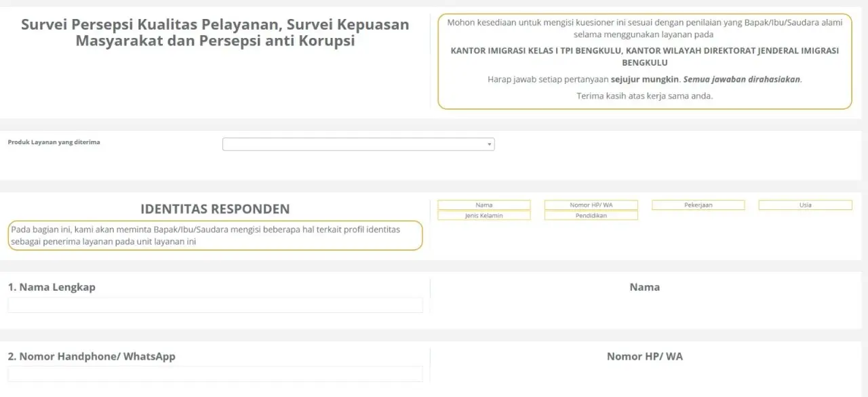This screenshot has width=868, height=397.
Task: Click the 'Terima kasih atas kerja sama anda.' text
Action: (x=645, y=96)
